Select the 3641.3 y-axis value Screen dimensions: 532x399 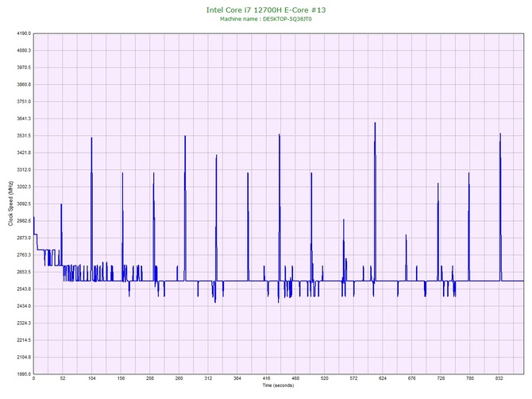pos(24,119)
